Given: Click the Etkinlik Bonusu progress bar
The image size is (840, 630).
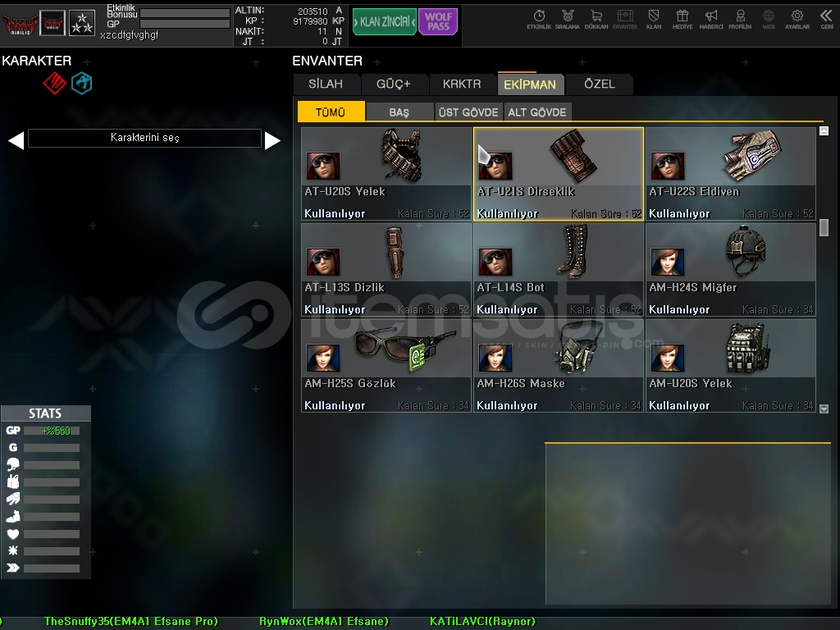Looking at the screenshot, I should [185, 13].
